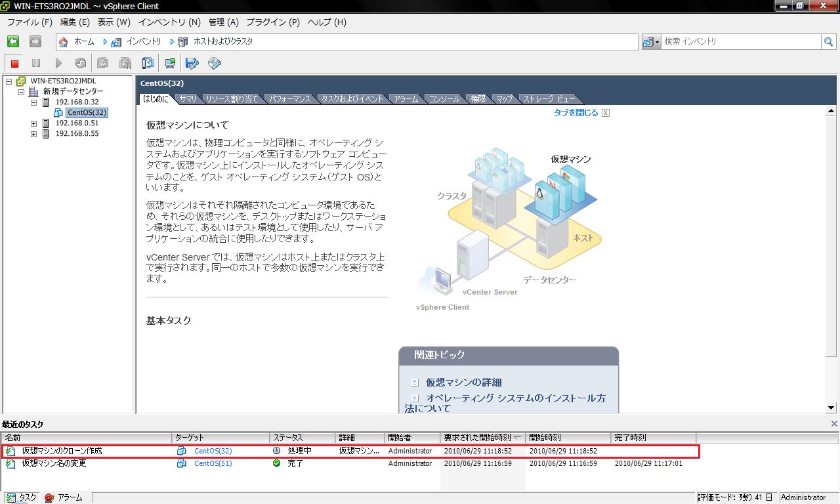Open the search type dropdown arrow
Viewport: 840px width, 504px height.
pos(658,42)
